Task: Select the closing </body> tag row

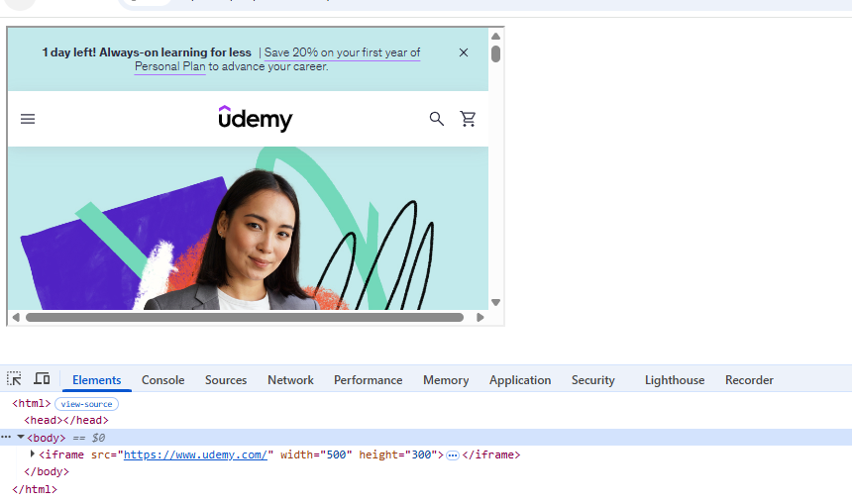Action: click(x=47, y=471)
